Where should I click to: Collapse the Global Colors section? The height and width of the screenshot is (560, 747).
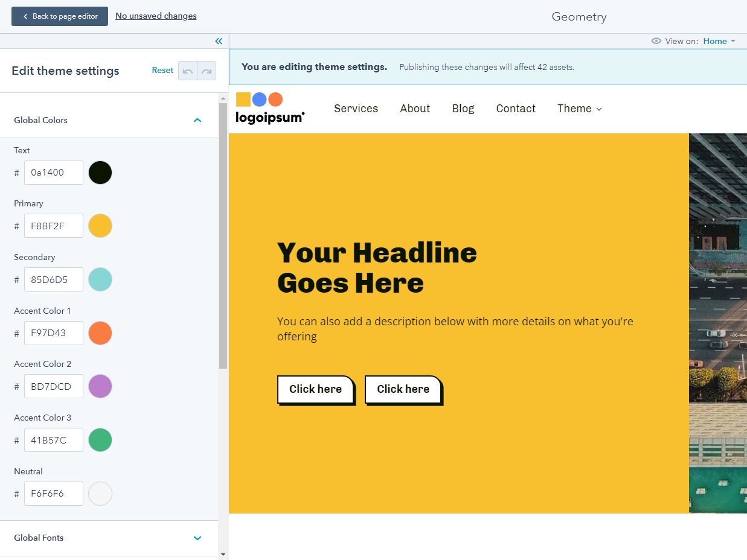[197, 120]
